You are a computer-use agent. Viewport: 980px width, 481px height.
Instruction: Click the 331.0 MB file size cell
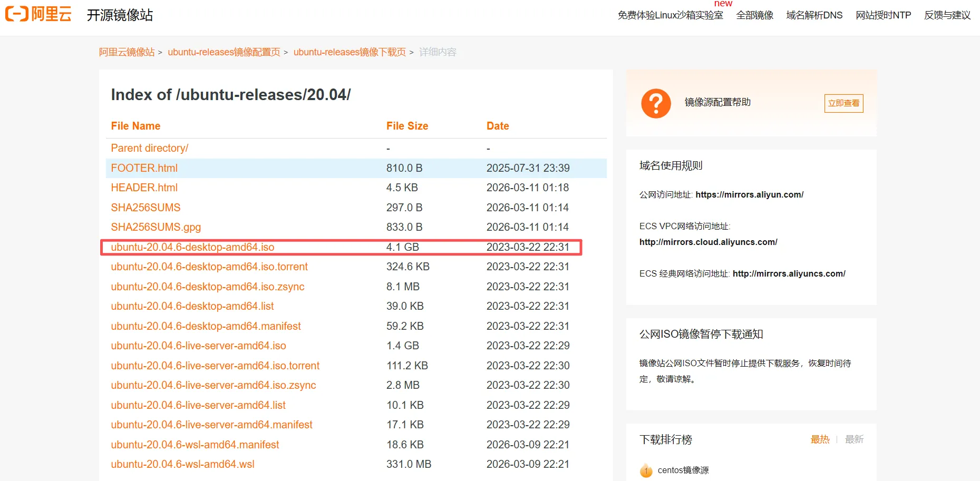pos(409,464)
